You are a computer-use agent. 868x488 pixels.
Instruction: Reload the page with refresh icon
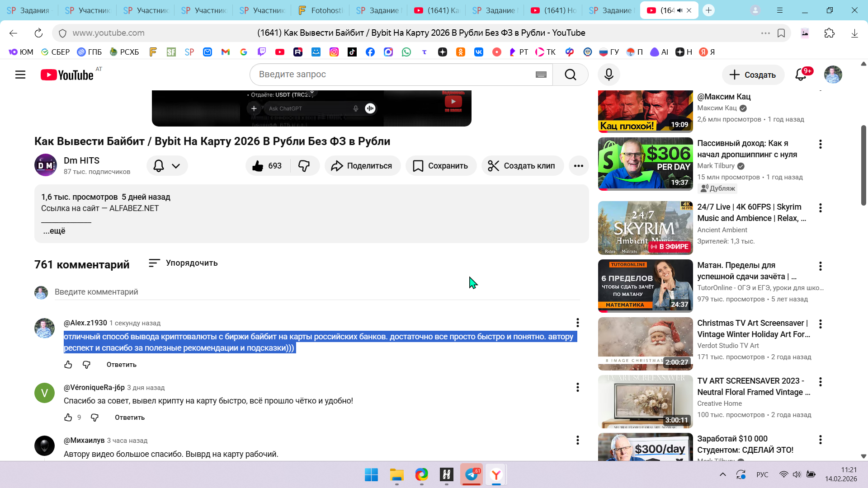pos(38,33)
